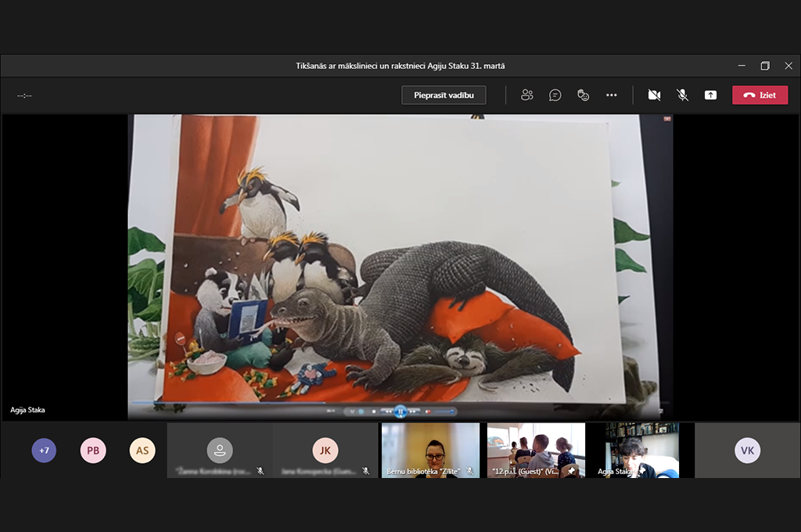
Task: Select the Bernu bibliotēka "Zīlīte" video tile
Action: coord(431,450)
